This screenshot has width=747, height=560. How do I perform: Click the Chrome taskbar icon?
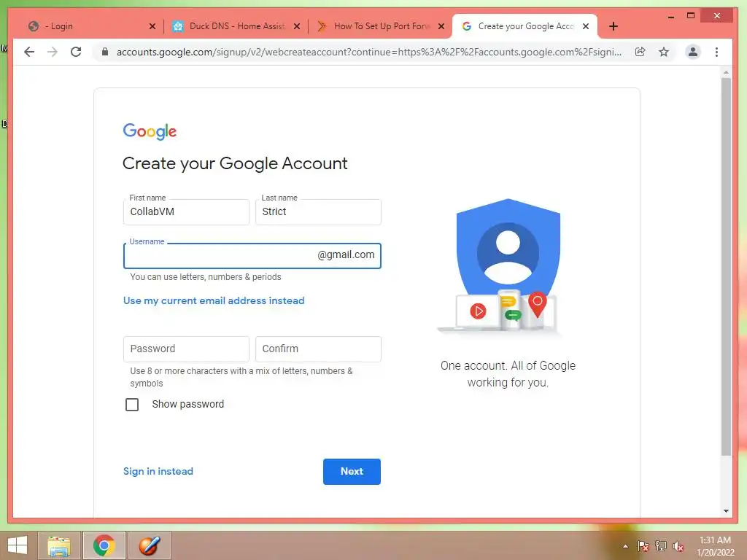(x=104, y=545)
